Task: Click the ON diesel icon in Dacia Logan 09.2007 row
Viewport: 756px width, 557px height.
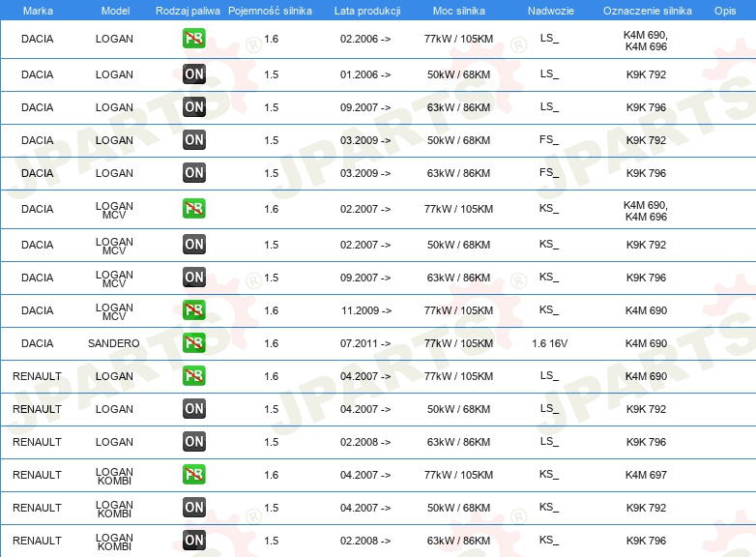Action: 194,107
